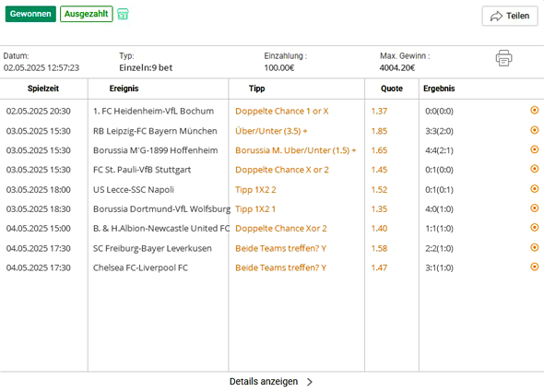Click result icon in Chelsea-Liverpool row
The width and height of the screenshot is (544, 392).
534,267
